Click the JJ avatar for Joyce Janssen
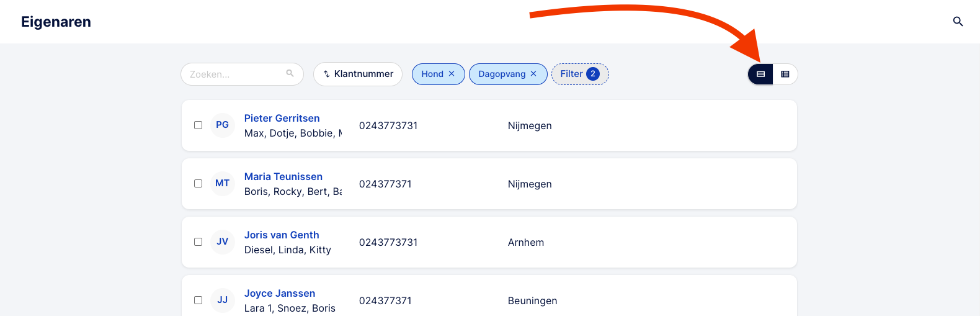980x316 pixels. point(223,300)
